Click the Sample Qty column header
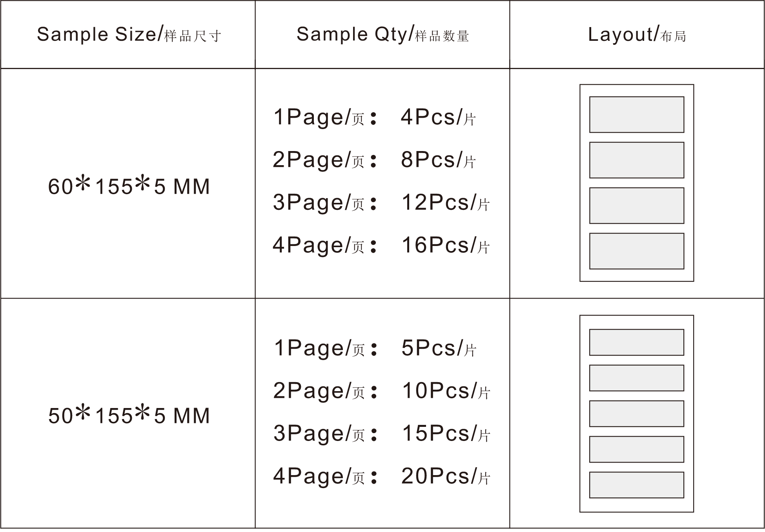Screen dimensions: 765x532 pyautogui.click(x=382, y=35)
